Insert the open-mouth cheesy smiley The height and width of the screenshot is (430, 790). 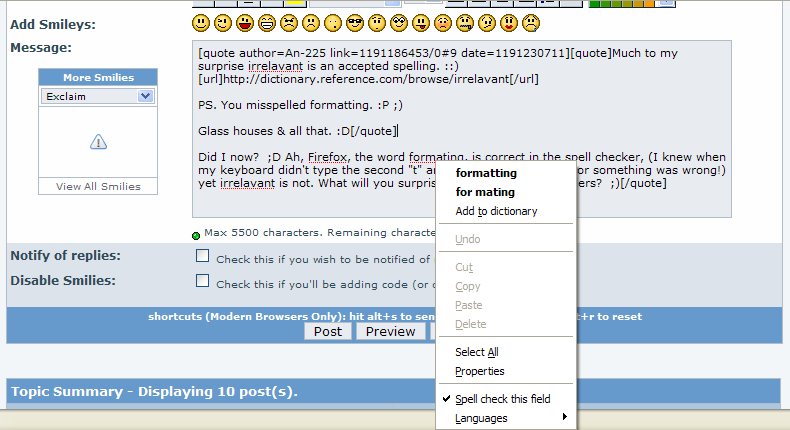point(245,23)
